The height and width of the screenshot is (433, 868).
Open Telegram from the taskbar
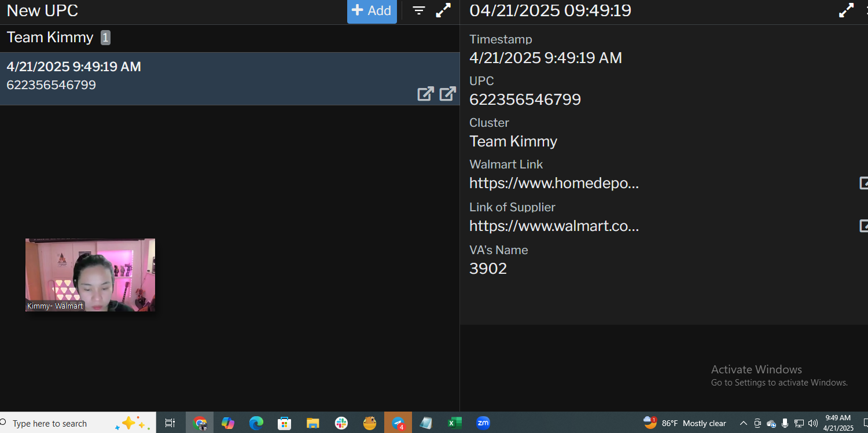[398, 423]
